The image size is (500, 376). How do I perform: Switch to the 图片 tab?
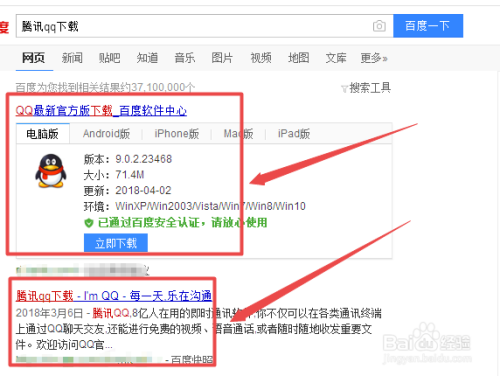(222, 58)
